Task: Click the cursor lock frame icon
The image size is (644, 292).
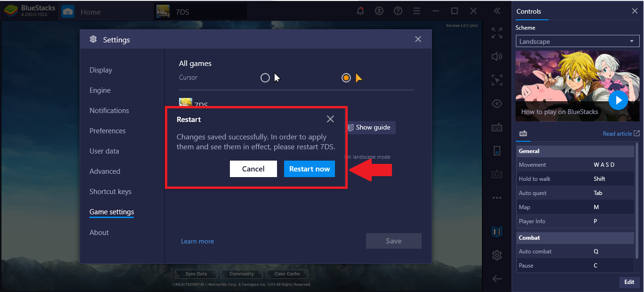Action: tap(497, 80)
